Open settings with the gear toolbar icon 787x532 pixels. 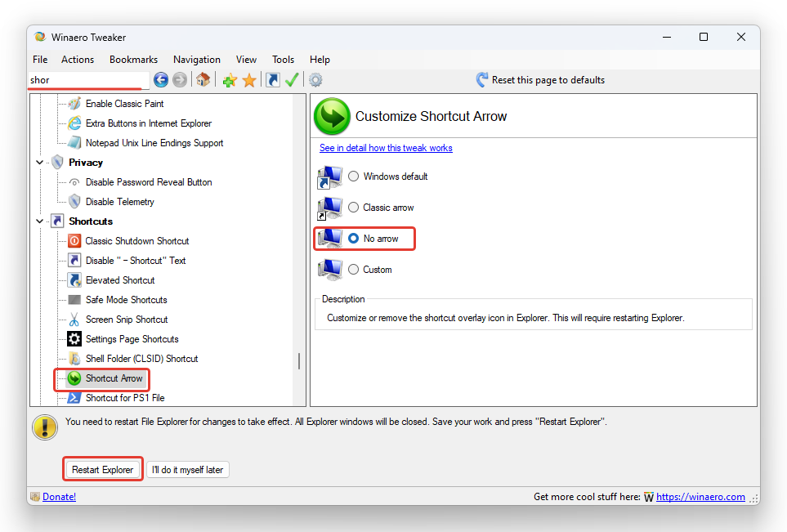click(315, 80)
